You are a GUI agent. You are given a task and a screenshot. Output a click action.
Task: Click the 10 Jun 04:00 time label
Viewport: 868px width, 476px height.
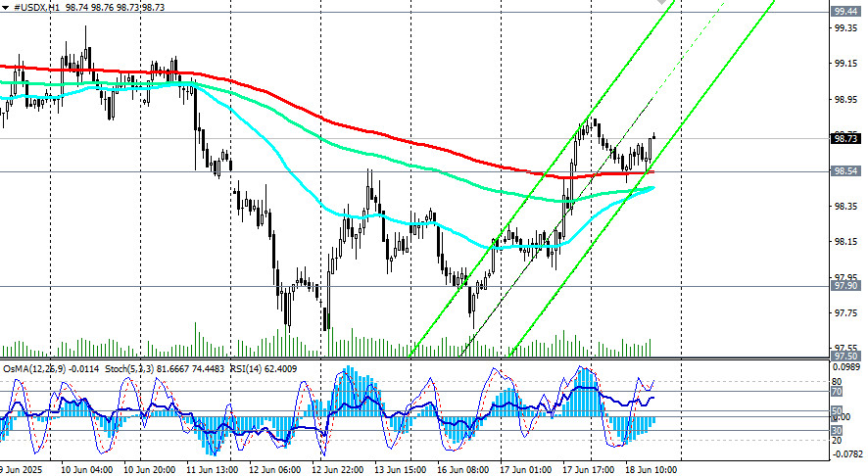tap(87, 470)
